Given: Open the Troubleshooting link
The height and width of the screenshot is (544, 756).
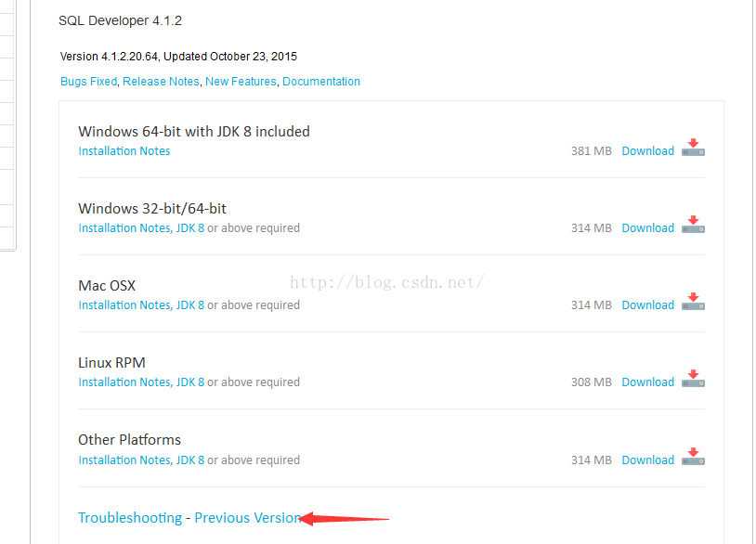Looking at the screenshot, I should 130,518.
